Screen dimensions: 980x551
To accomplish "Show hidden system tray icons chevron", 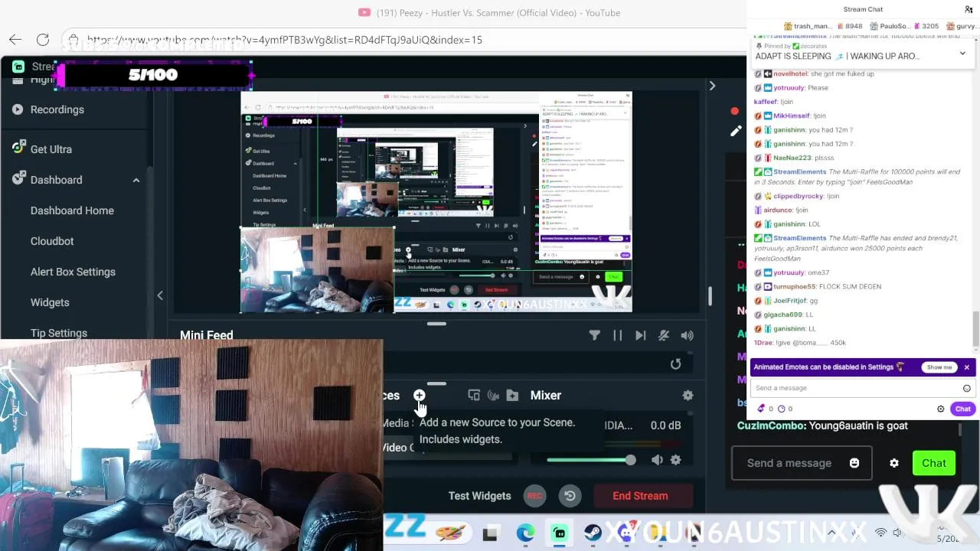I will [831, 533].
